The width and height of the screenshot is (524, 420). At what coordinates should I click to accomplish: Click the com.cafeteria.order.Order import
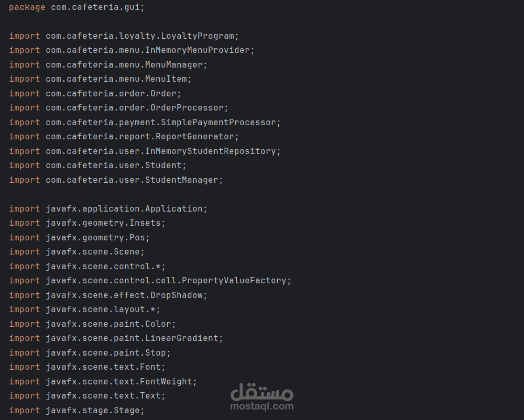(113, 94)
